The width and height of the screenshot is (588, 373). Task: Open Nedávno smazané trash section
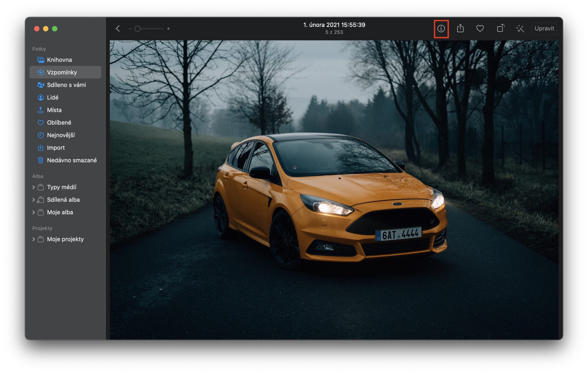pyautogui.click(x=71, y=160)
